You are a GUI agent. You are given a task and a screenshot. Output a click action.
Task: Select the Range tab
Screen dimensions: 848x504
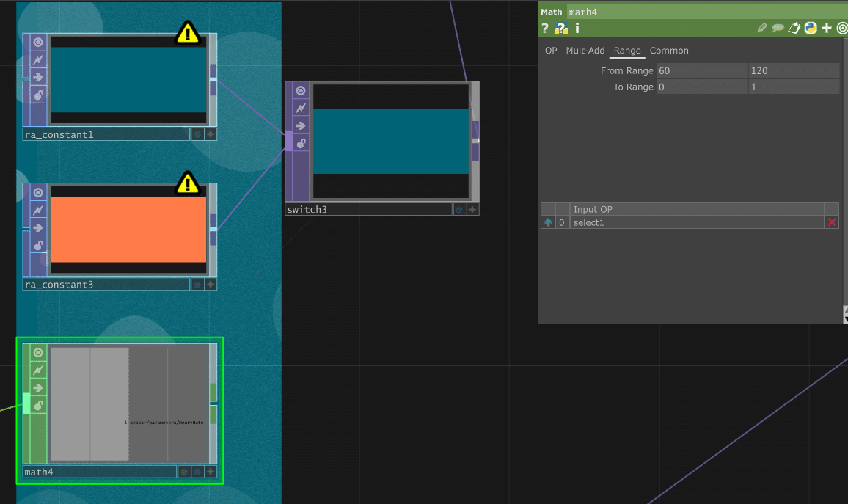point(627,51)
